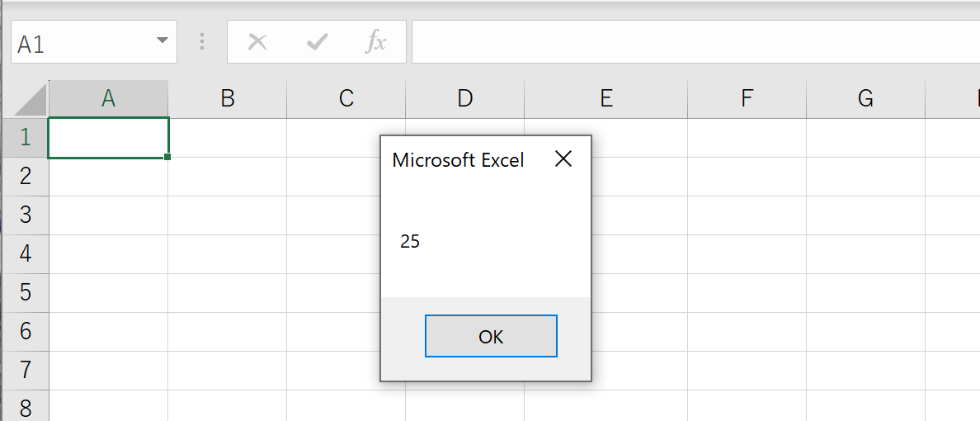Image resolution: width=980 pixels, height=421 pixels.
Task: Click the Enter checkmark formula bar icon
Action: [317, 42]
